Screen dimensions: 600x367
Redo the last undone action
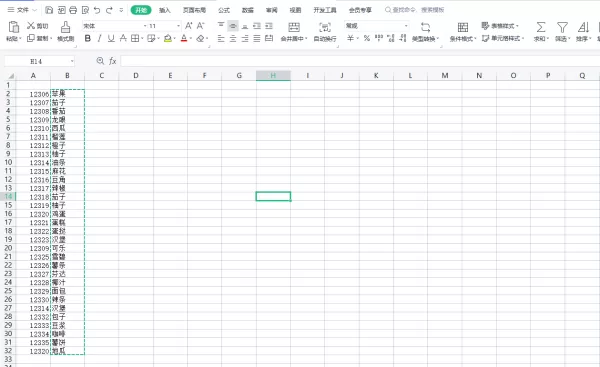tap(109, 10)
